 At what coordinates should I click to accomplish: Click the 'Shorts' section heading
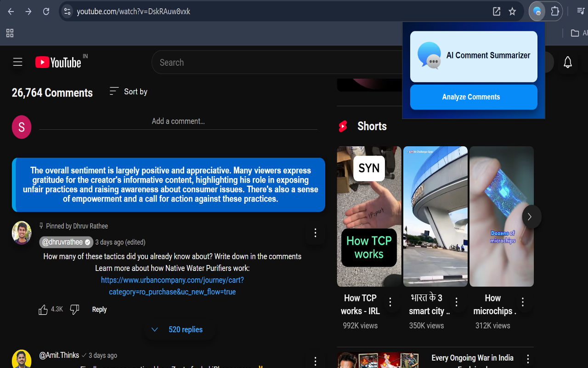pos(372,126)
